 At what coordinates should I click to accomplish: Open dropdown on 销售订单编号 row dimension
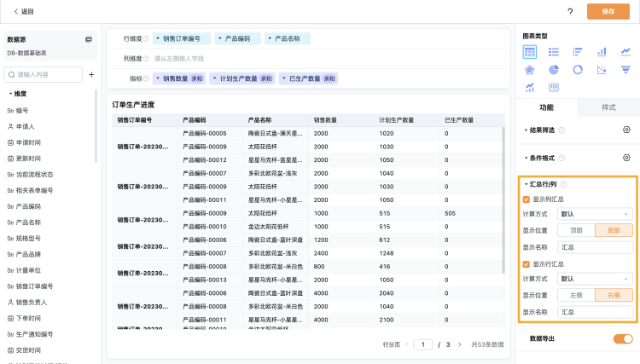coord(157,38)
